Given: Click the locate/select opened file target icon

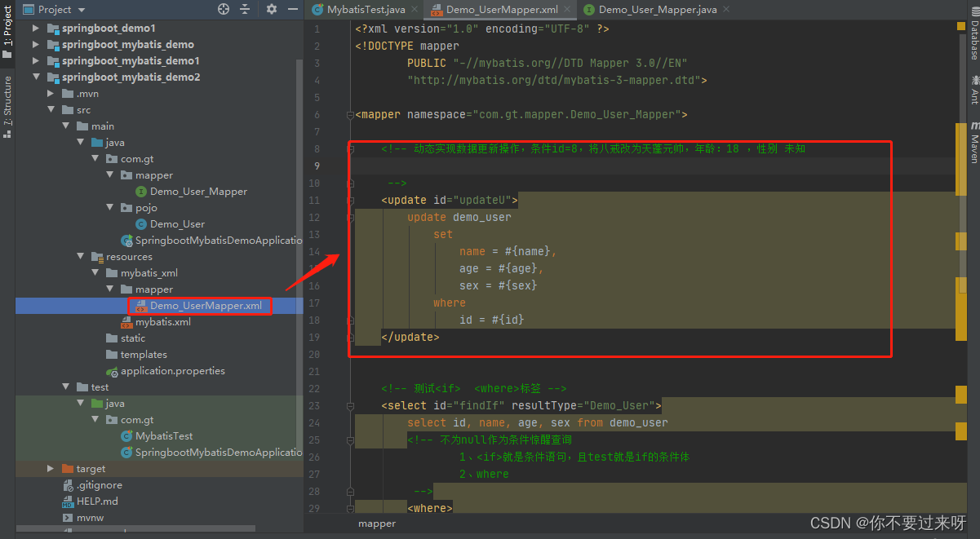Looking at the screenshot, I should 224,10.
